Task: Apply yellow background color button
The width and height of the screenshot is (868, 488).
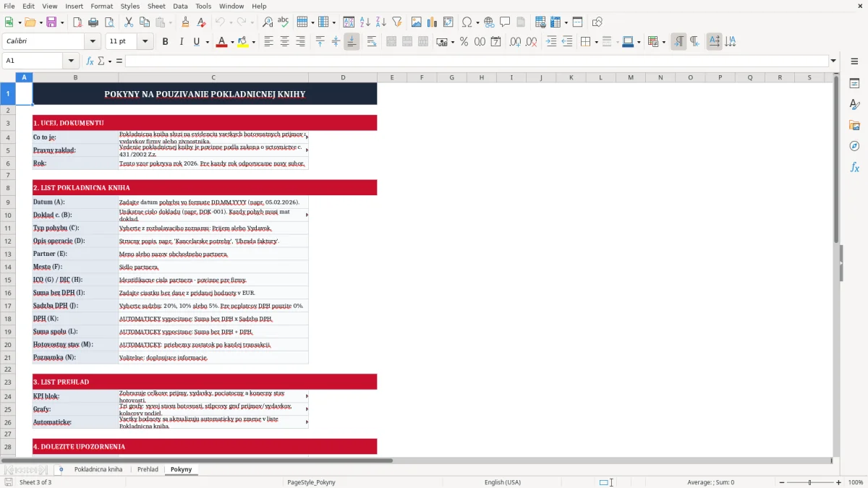Action: (x=242, y=42)
